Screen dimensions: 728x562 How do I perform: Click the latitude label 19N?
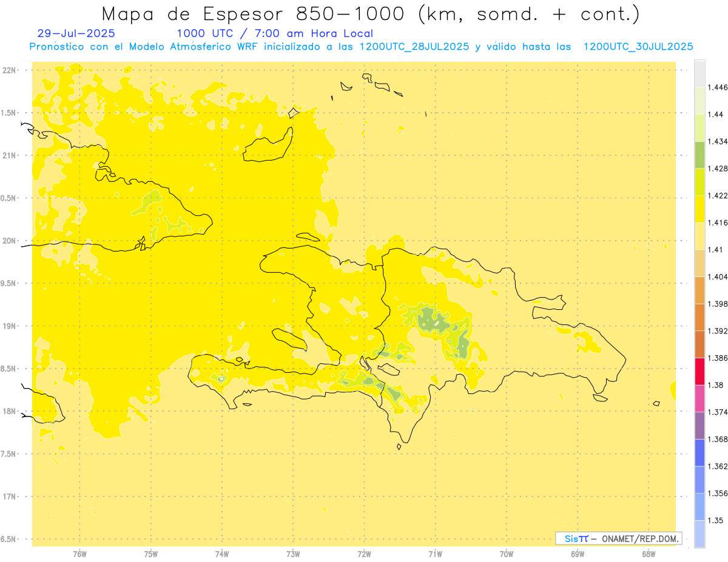pyautogui.click(x=10, y=326)
